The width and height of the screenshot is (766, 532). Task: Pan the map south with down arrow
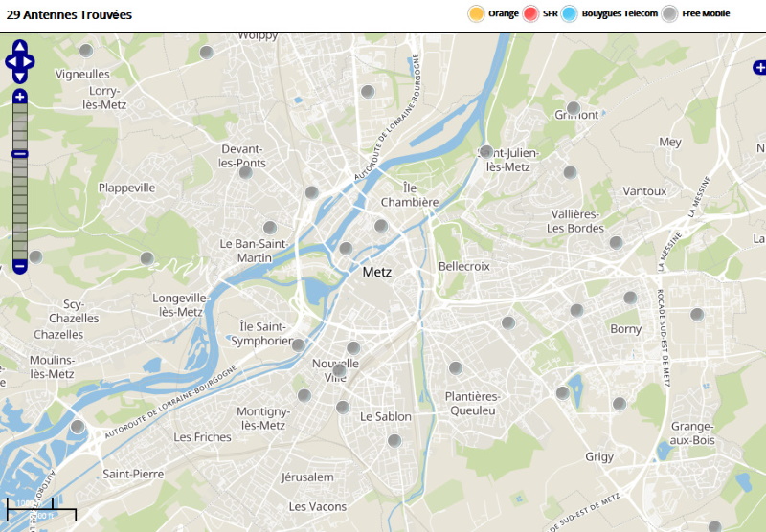(19, 77)
